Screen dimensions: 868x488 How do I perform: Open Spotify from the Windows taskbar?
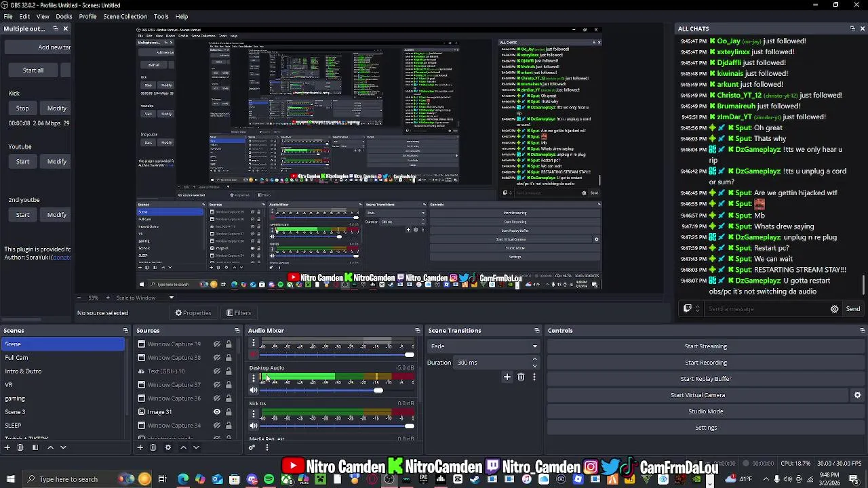click(269, 479)
